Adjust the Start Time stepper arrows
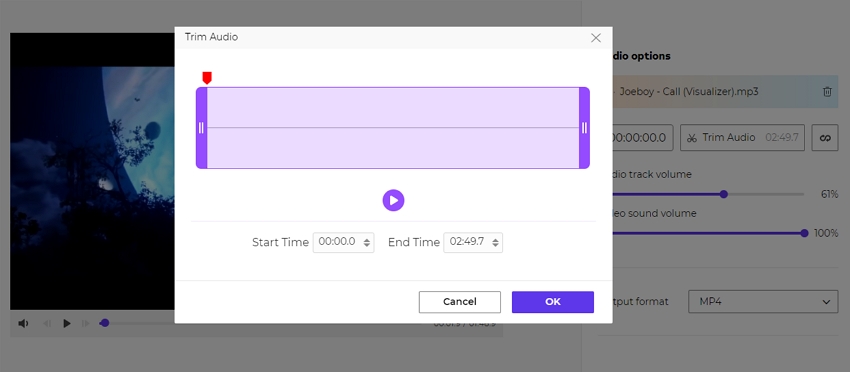850x372 pixels. 367,242
